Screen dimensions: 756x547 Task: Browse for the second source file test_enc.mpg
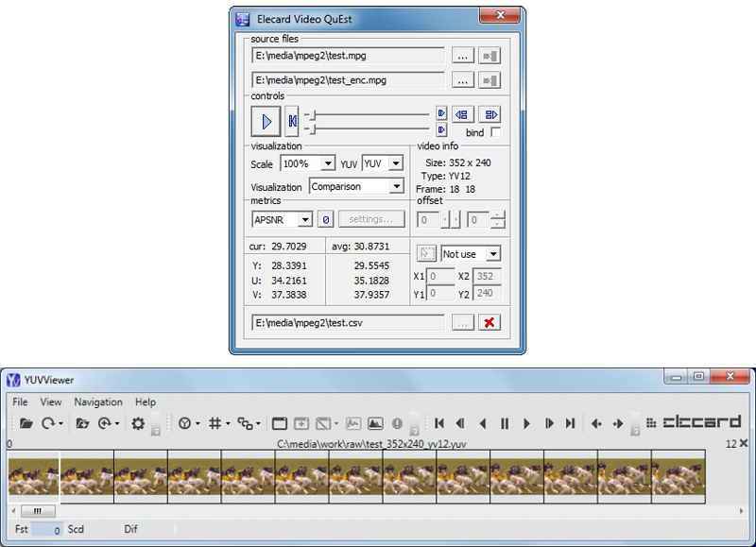(x=463, y=80)
